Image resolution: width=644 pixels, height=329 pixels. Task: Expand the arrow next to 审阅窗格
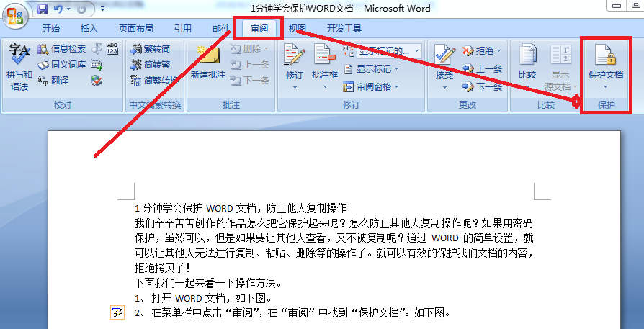[x=396, y=86]
